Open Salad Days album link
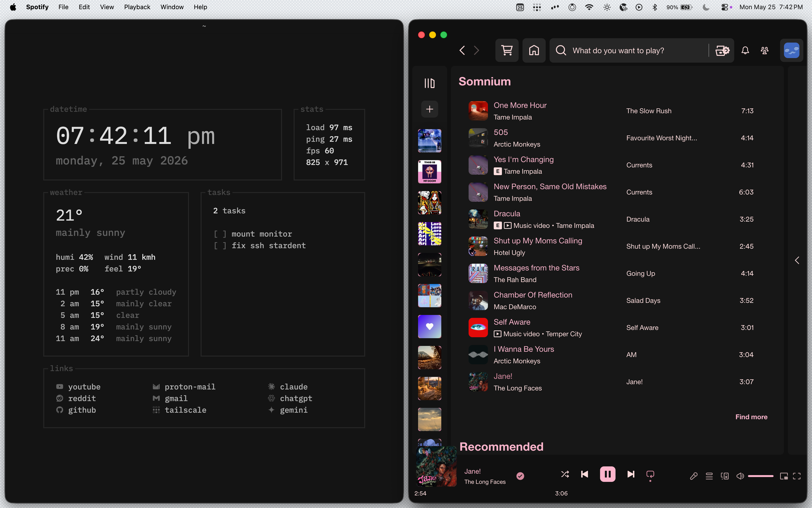This screenshot has height=508, width=812. click(x=643, y=300)
